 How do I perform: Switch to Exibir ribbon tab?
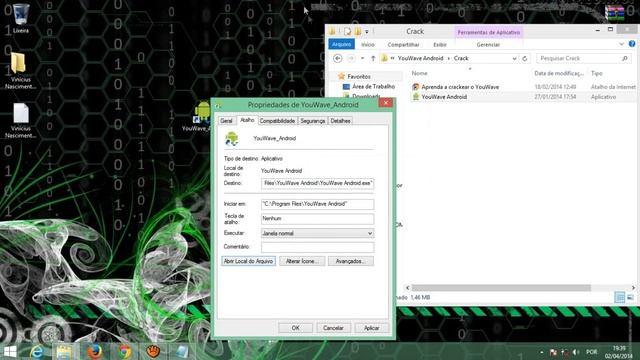pyautogui.click(x=440, y=44)
